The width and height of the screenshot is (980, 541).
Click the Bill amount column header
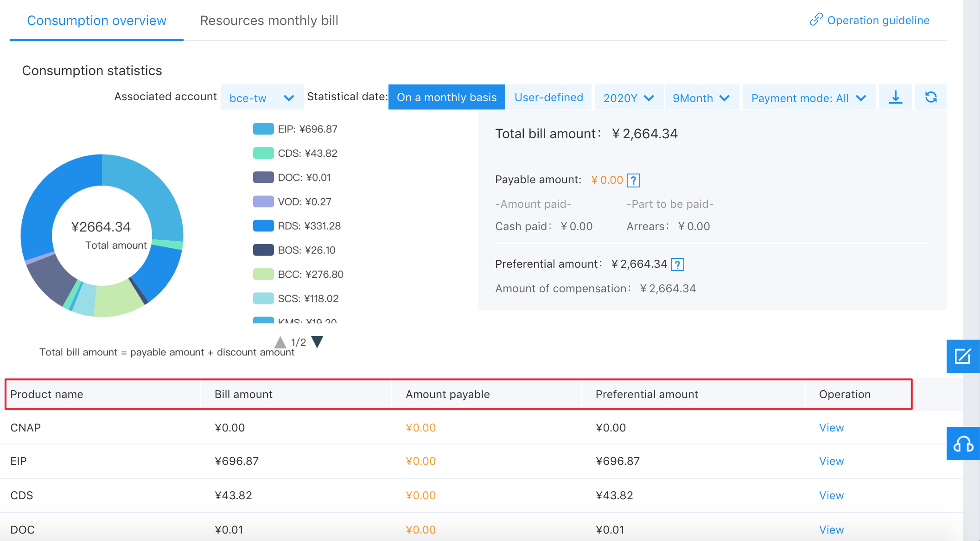pyautogui.click(x=243, y=394)
